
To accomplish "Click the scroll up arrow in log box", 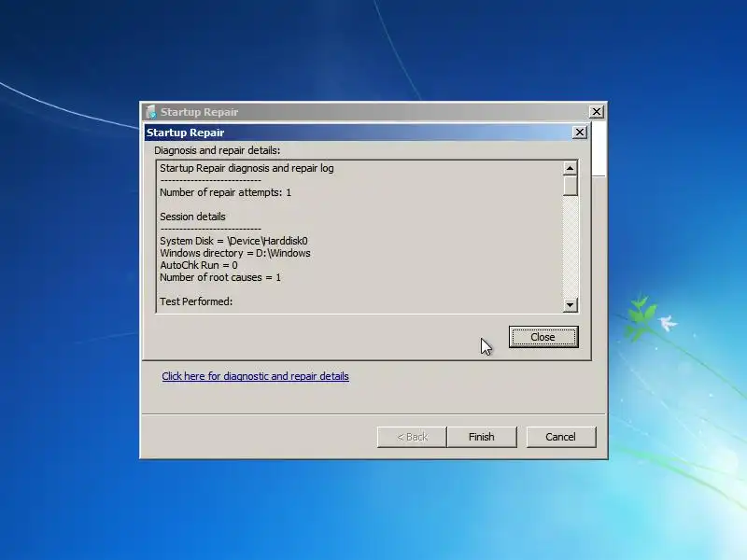I will pyautogui.click(x=571, y=168).
